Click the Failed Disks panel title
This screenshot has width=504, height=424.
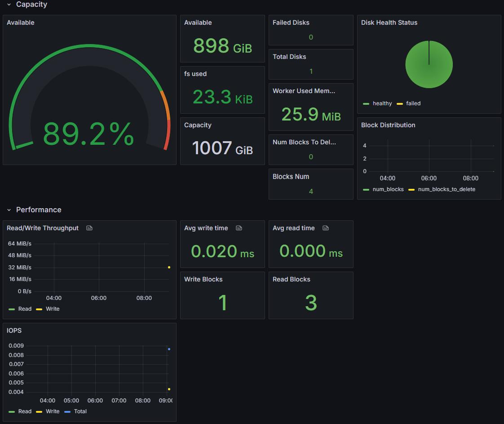(291, 22)
